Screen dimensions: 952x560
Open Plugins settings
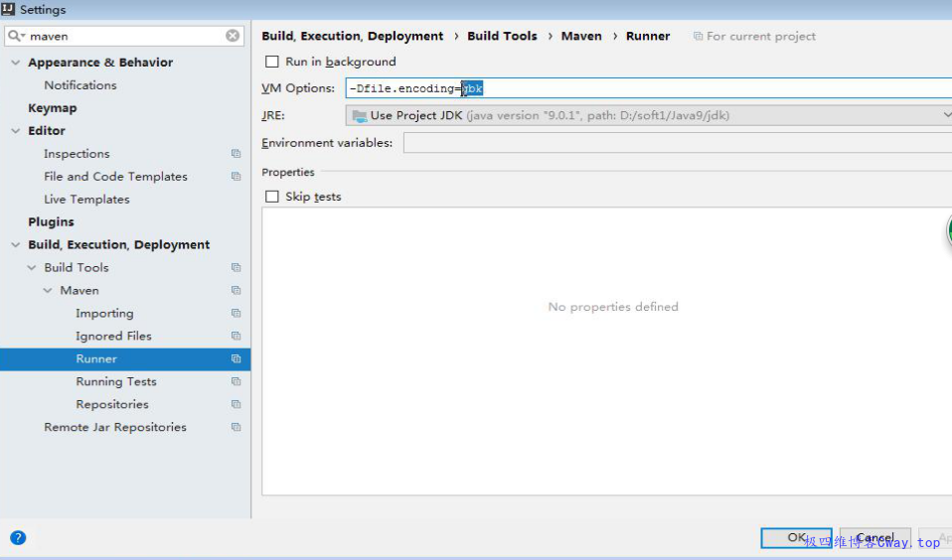(51, 222)
